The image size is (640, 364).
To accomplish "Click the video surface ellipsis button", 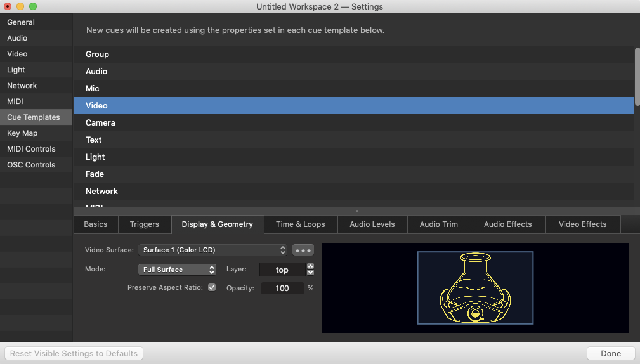I will coord(303,250).
